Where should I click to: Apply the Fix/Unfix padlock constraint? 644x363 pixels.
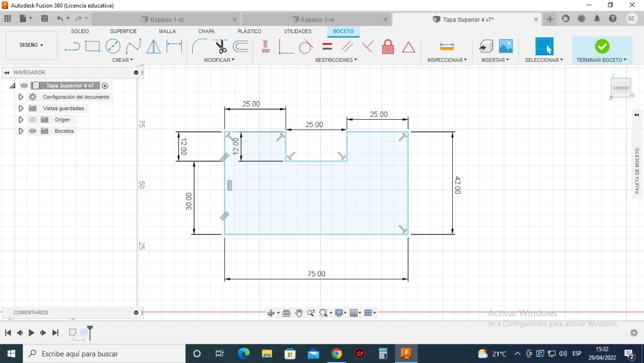[388, 47]
